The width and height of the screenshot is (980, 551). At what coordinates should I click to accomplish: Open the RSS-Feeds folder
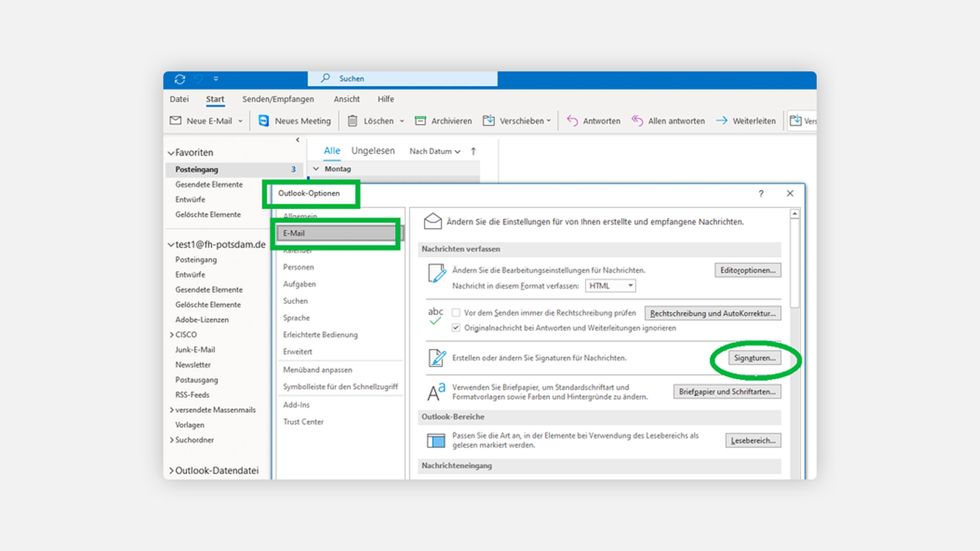click(x=192, y=395)
